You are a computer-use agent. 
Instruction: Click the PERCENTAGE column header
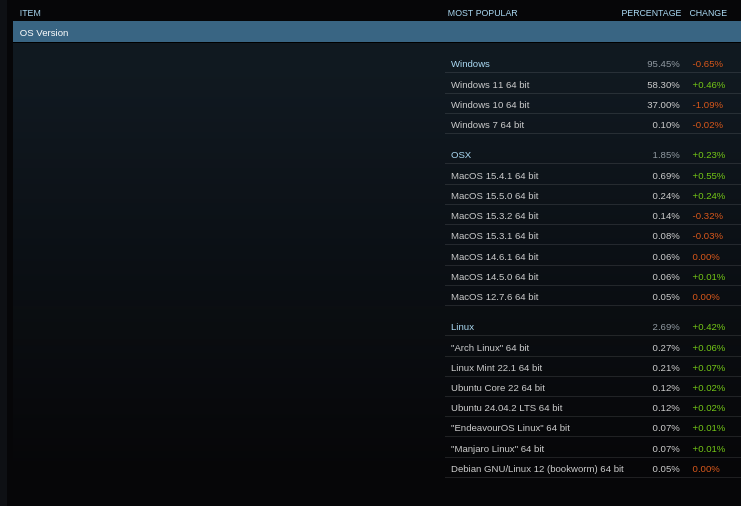tap(651, 13)
